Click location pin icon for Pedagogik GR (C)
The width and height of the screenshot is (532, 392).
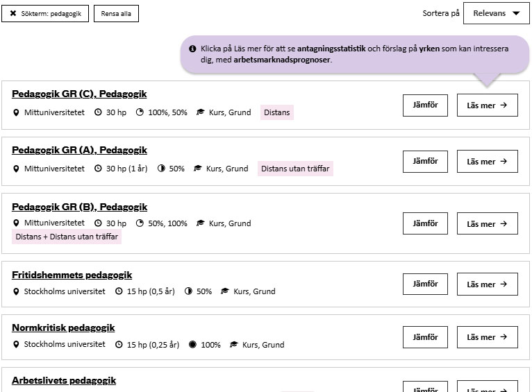click(x=17, y=112)
